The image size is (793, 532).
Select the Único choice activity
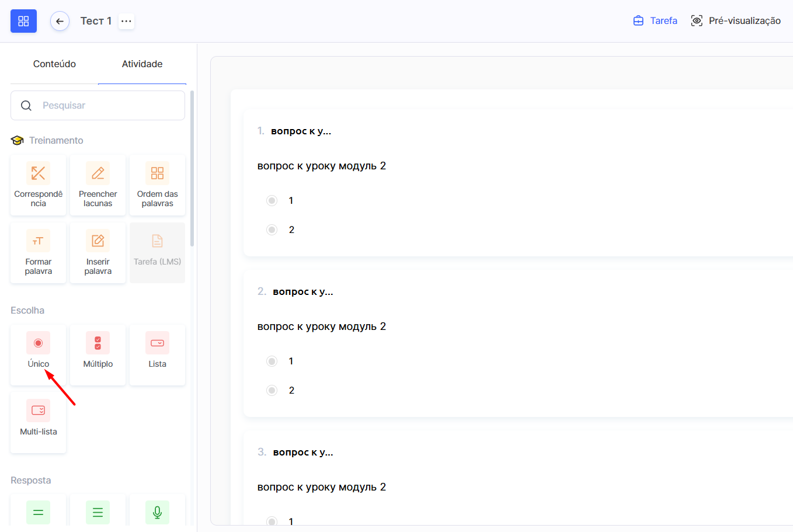pos(38,343)
